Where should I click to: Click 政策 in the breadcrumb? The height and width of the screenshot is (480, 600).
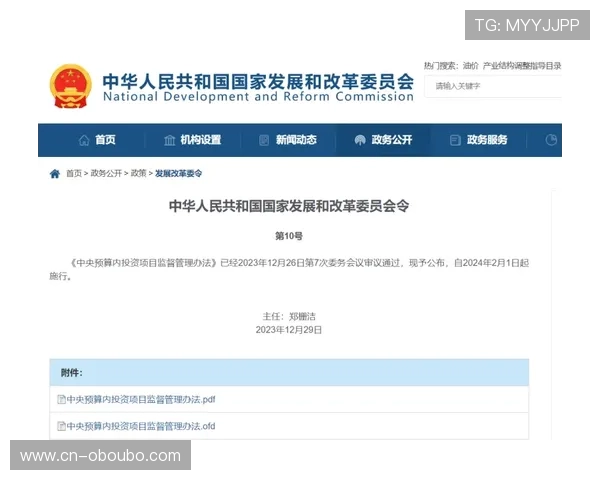(x=139, y=173)
